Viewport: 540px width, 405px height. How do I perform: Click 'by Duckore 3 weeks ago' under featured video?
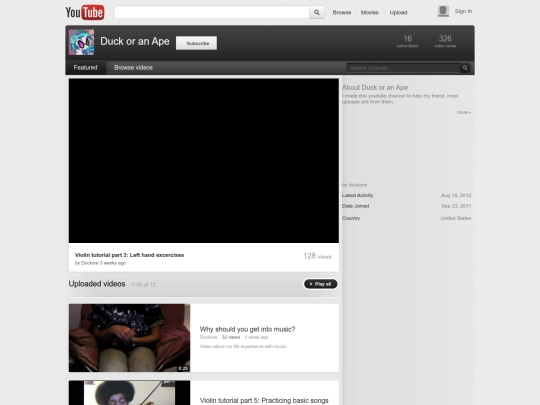click(100, 263)
